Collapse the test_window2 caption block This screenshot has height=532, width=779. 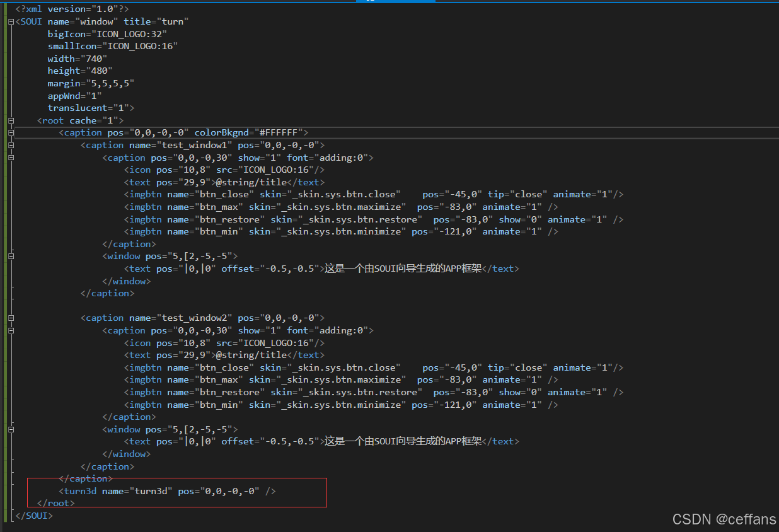tap(11, 318)
